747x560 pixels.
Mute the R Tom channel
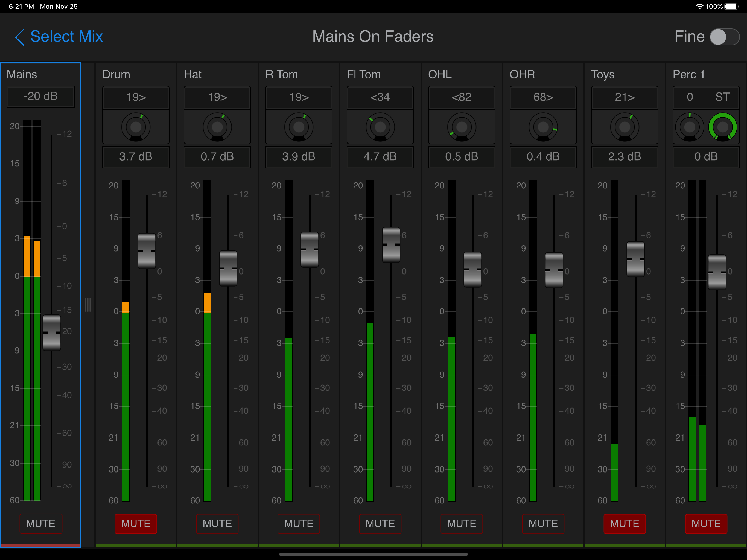click(299, 524)
